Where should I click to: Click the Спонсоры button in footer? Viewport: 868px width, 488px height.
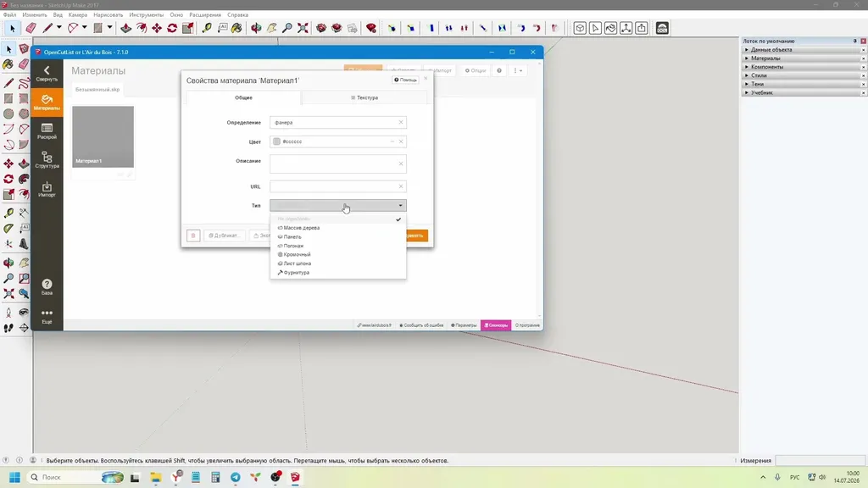coord(495,325)
